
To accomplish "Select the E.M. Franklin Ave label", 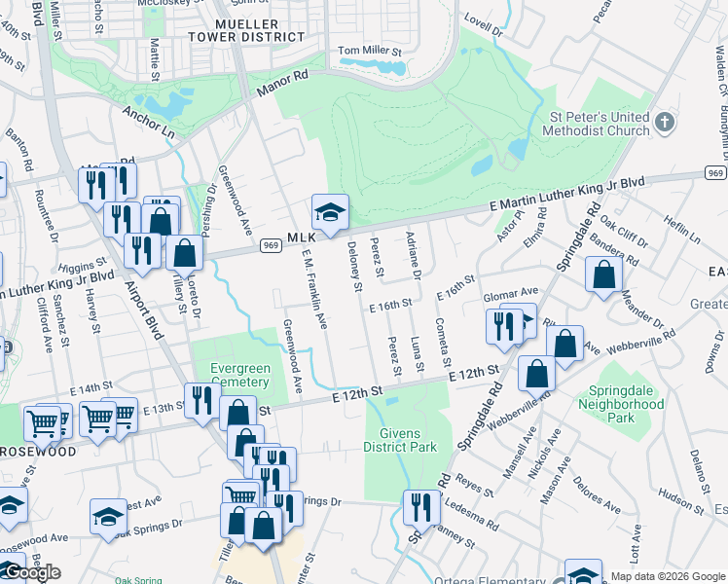I will [314, 289].
